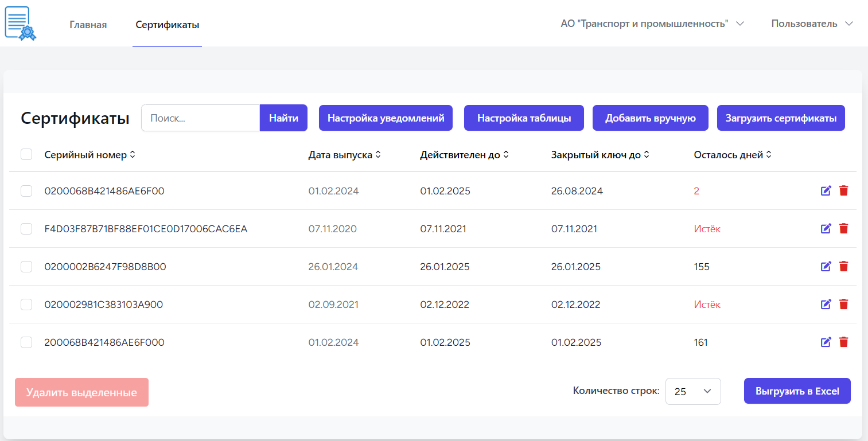Click issue date 02.09.2021
Screen dimensions: 868x441
coord(333,305)
